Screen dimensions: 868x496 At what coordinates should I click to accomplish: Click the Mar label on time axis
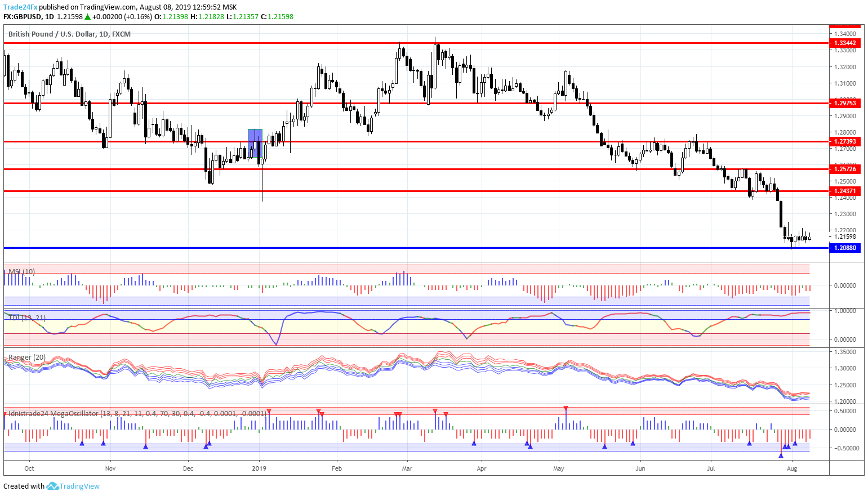[407, 468]
